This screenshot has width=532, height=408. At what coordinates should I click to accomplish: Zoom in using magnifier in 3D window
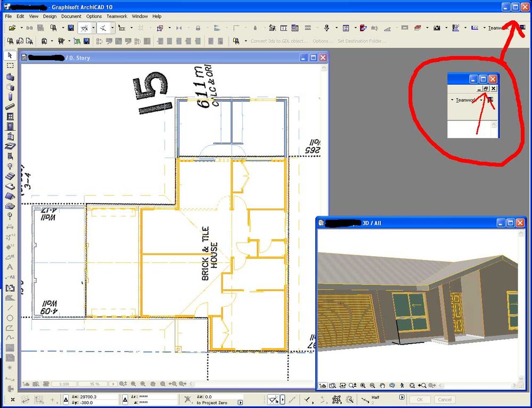point(363,385)
